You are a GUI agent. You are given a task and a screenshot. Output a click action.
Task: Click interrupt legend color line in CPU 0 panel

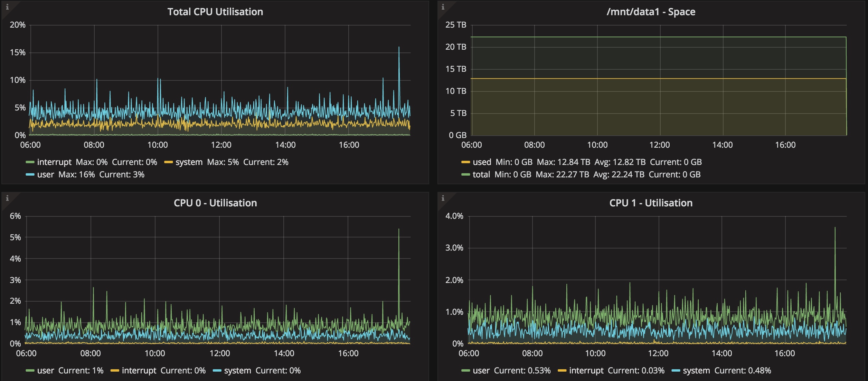coord(115,371)
